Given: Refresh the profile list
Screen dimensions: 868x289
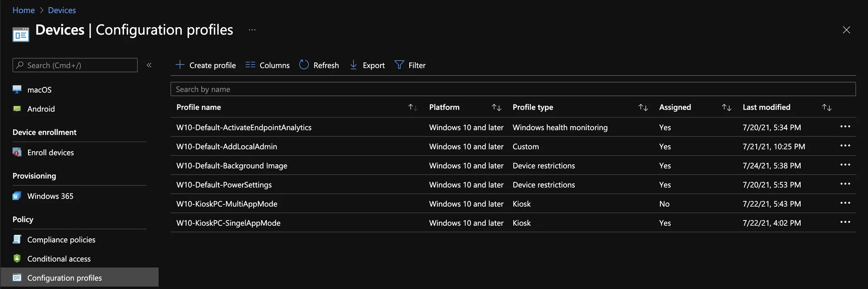Looking at the screenshot, I should click(x=319, y=65).
